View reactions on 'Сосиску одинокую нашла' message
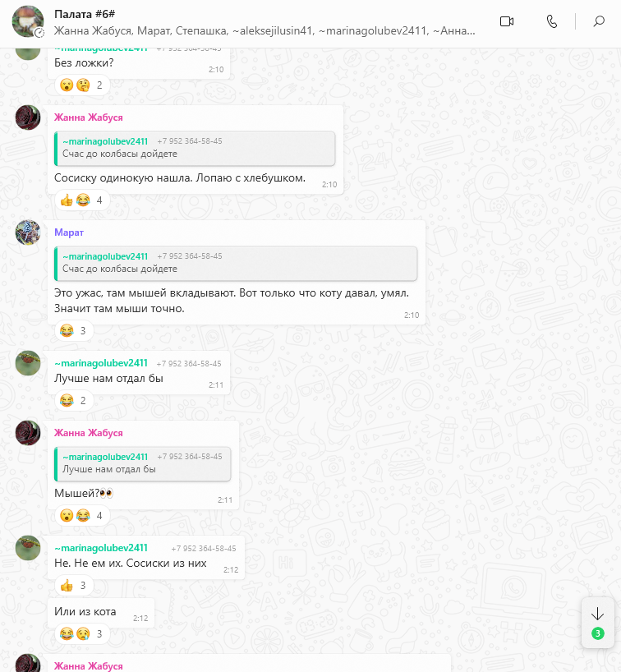 [82, 200]
